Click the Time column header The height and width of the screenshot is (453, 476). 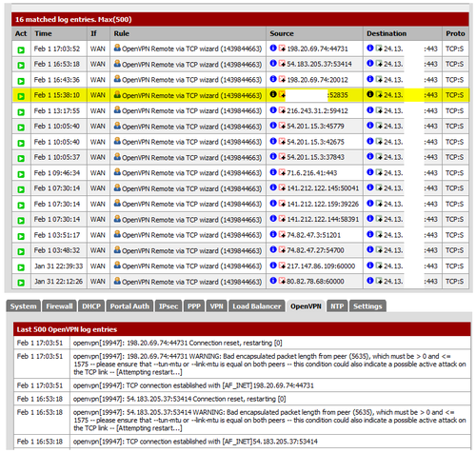(x=43, y=33)
